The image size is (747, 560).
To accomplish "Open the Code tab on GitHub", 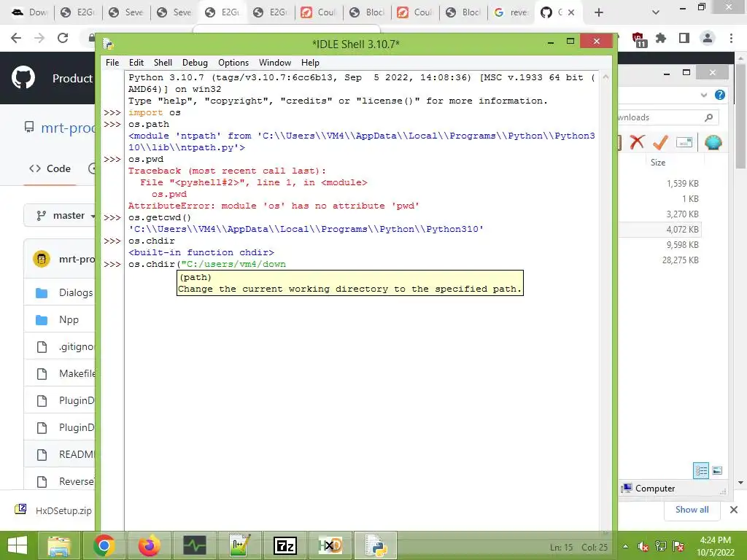I will 50,168.
